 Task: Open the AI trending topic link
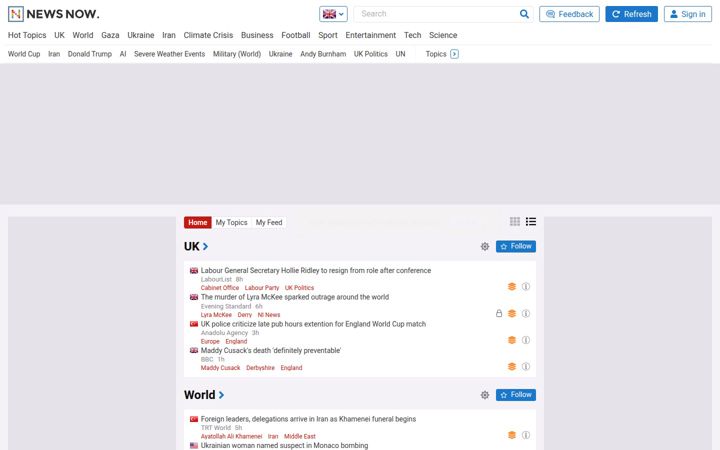123,54
